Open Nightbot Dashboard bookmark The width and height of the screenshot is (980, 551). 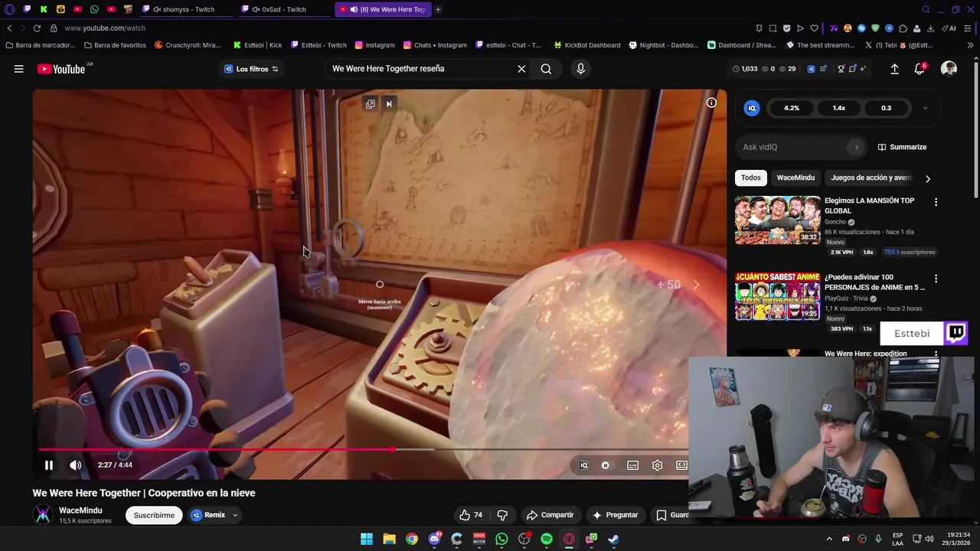click(663, 45)
